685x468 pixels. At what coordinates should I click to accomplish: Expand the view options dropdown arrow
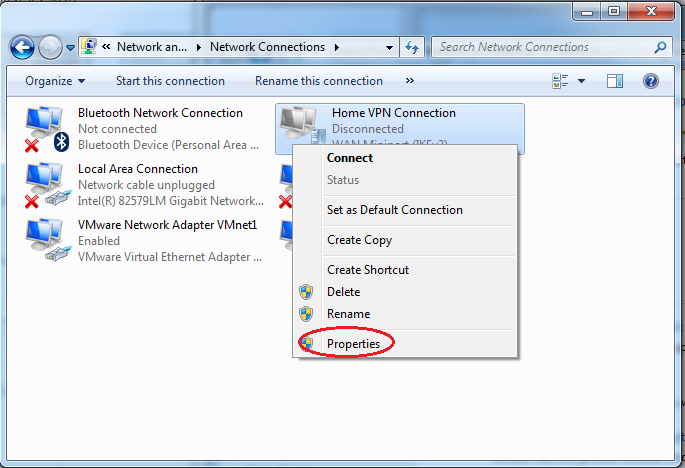coord(581,81)
